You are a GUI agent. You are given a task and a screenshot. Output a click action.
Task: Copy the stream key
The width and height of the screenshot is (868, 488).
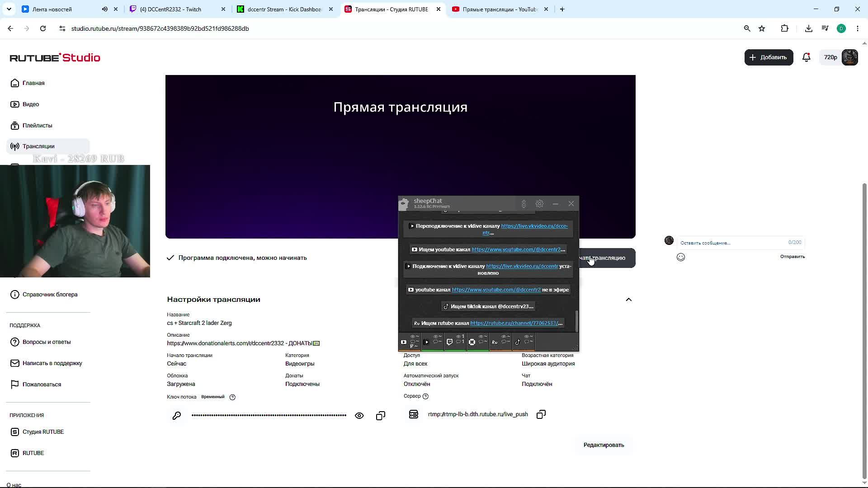pos(381,416)
